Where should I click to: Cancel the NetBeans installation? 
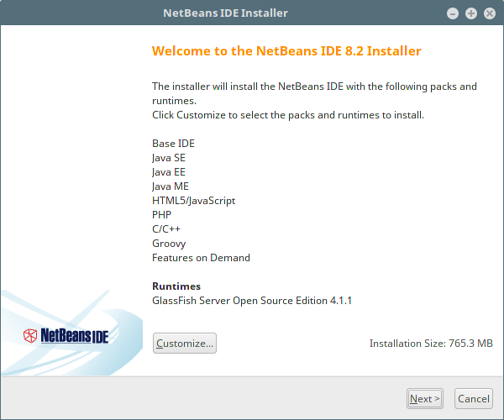pos(474,398)
